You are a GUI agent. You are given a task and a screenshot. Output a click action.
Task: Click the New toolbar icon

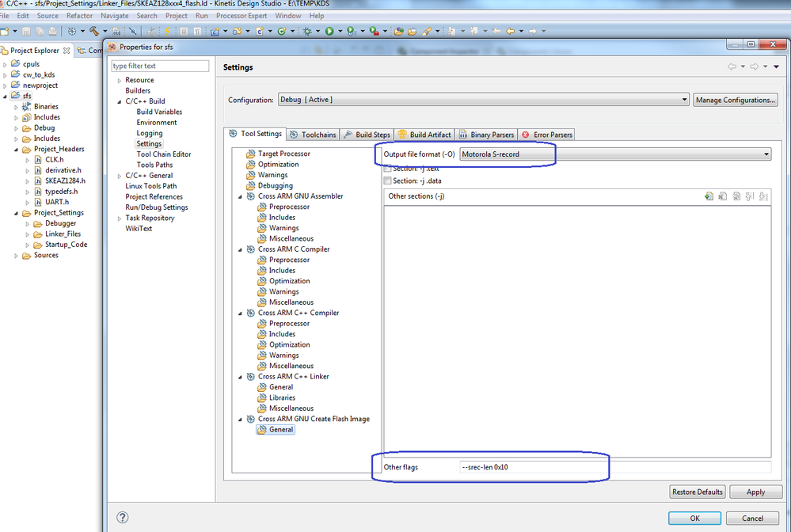[5, 31]
